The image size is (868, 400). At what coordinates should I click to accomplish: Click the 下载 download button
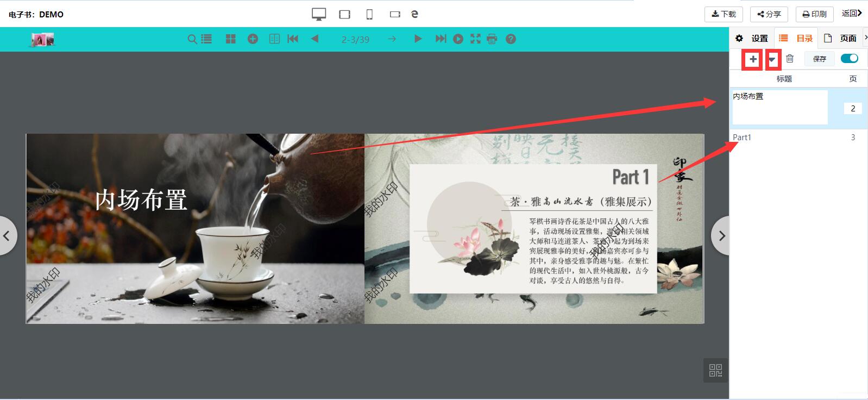(724, 14)
